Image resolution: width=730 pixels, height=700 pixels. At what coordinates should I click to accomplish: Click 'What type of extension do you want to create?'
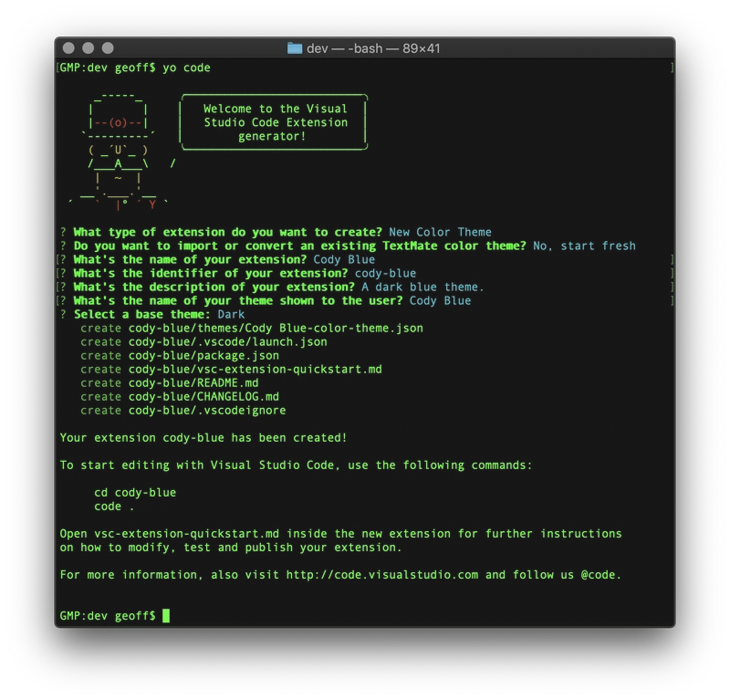227,232
